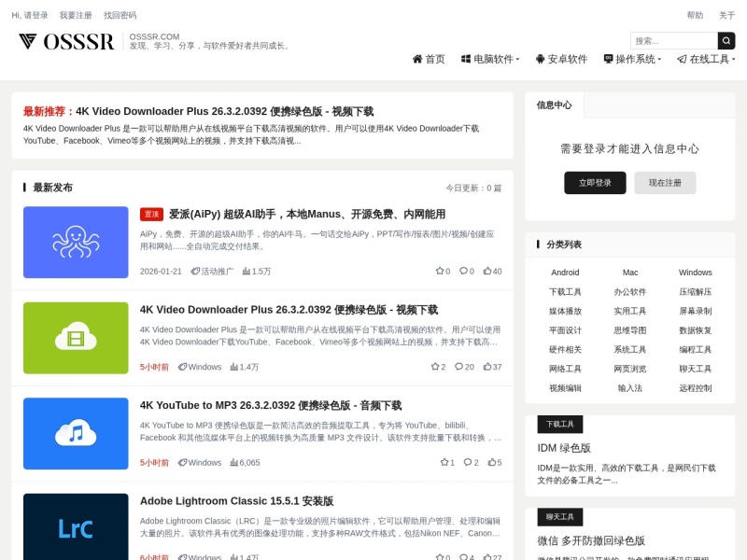Click the 请登录 login link
The height and width of the screenshot is (560, 747).
tap(36, 15)
